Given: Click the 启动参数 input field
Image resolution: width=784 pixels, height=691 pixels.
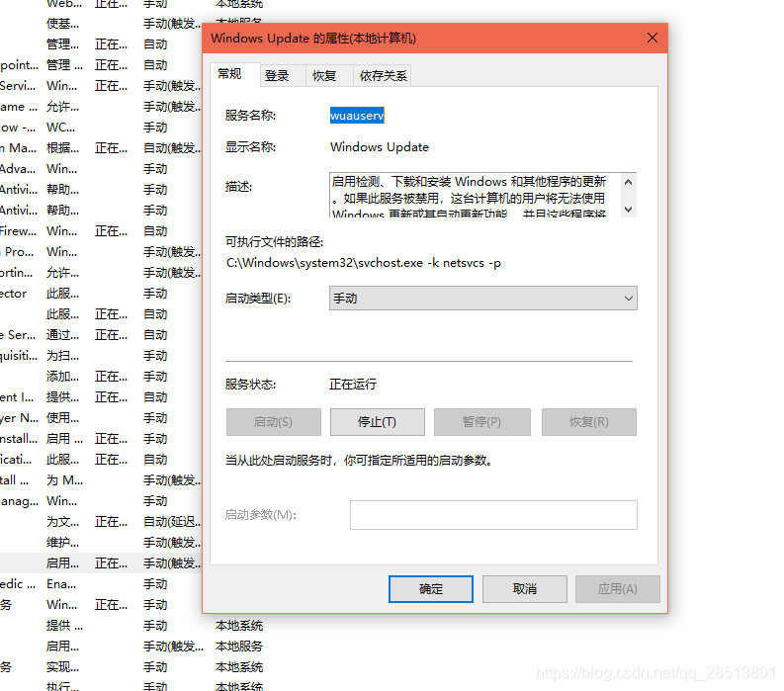Looking at the screenshot, I should click(493, 515).
